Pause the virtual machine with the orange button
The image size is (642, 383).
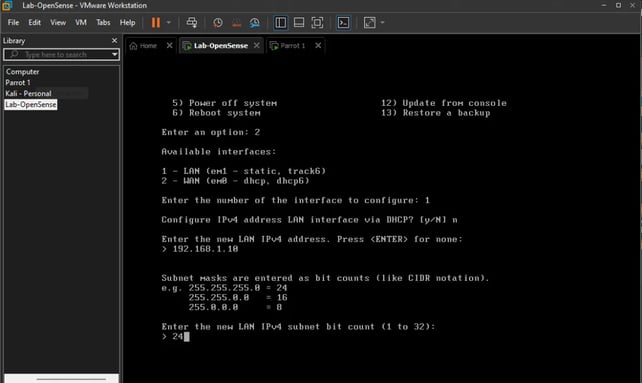click(x=156, y=23)
